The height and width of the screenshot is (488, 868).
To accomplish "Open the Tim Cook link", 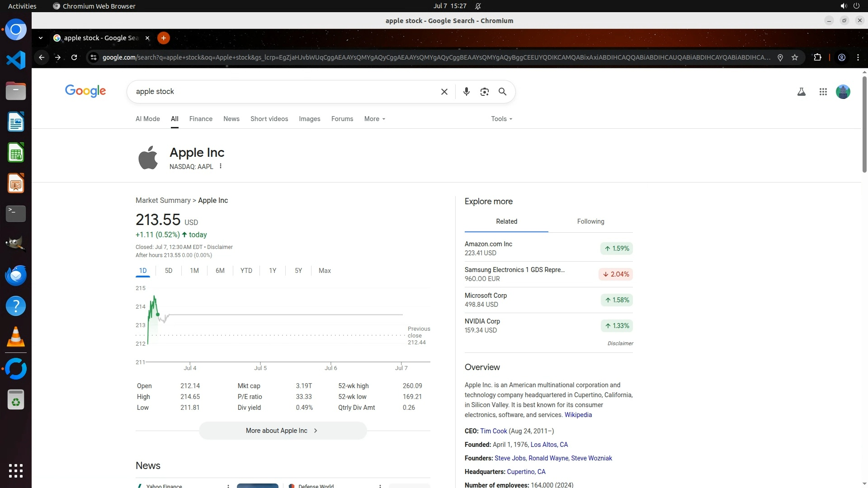I will (x=493, y=431).
